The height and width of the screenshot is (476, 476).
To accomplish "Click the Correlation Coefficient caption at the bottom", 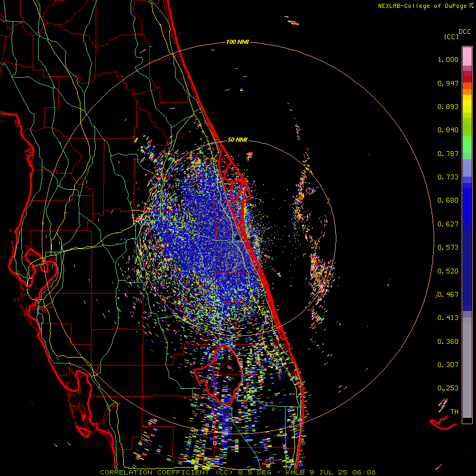I will click(237, 472).
